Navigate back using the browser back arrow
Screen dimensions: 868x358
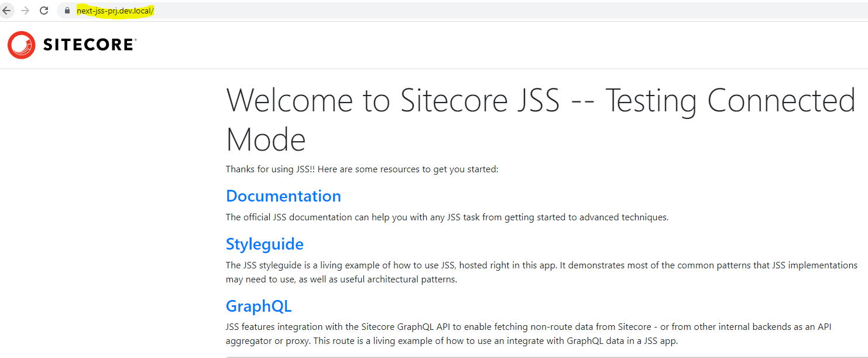click(x=7, y=10)
